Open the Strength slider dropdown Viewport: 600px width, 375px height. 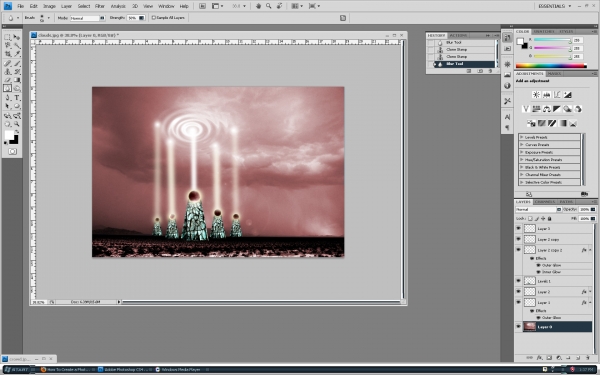[x=142, y=18]
